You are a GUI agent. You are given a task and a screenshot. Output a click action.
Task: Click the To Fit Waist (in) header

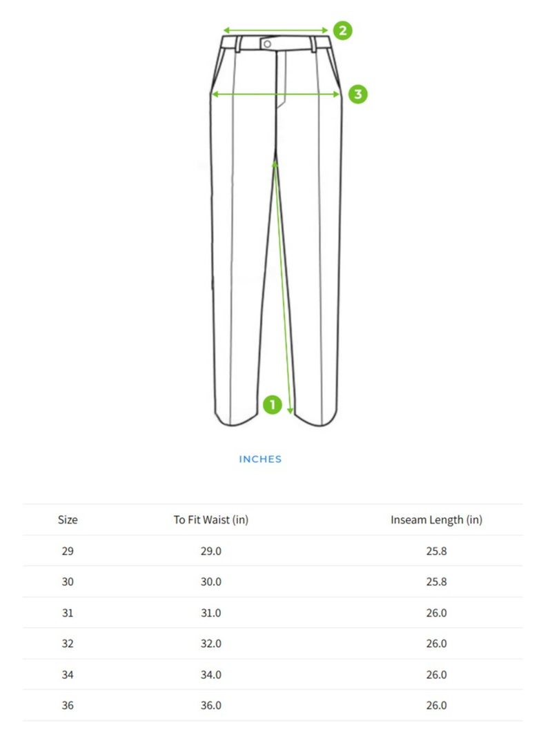pos(211,520)
